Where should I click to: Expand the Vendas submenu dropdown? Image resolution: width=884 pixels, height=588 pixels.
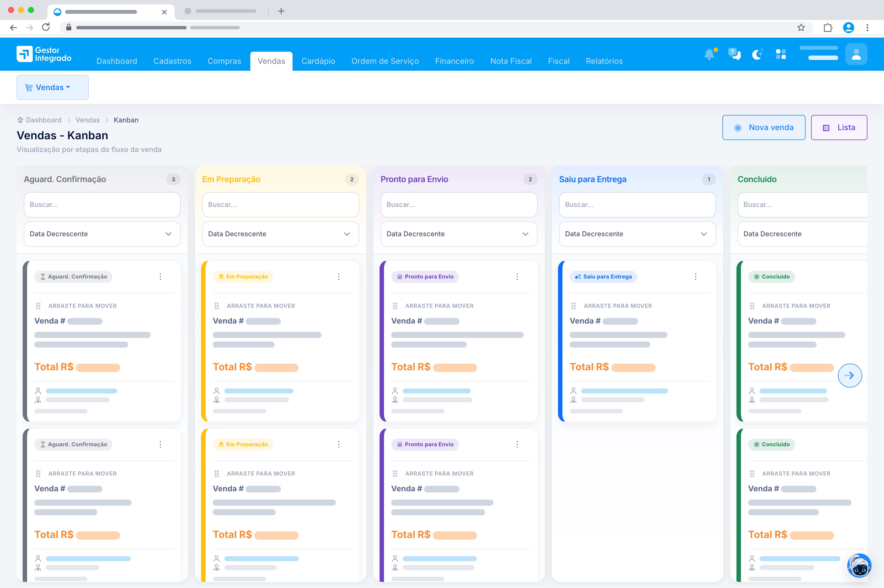tap(52, 87)
